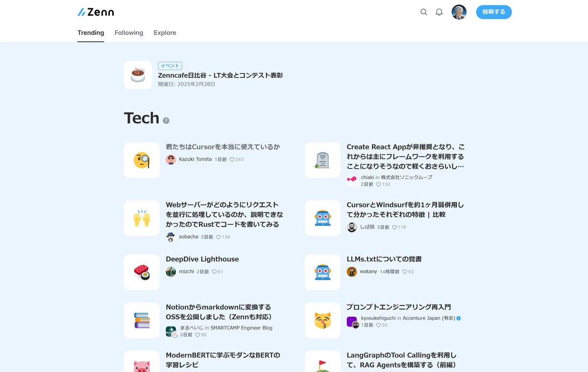Click しば田's avatar
The image size is (588, 372).
click(352, 227)
